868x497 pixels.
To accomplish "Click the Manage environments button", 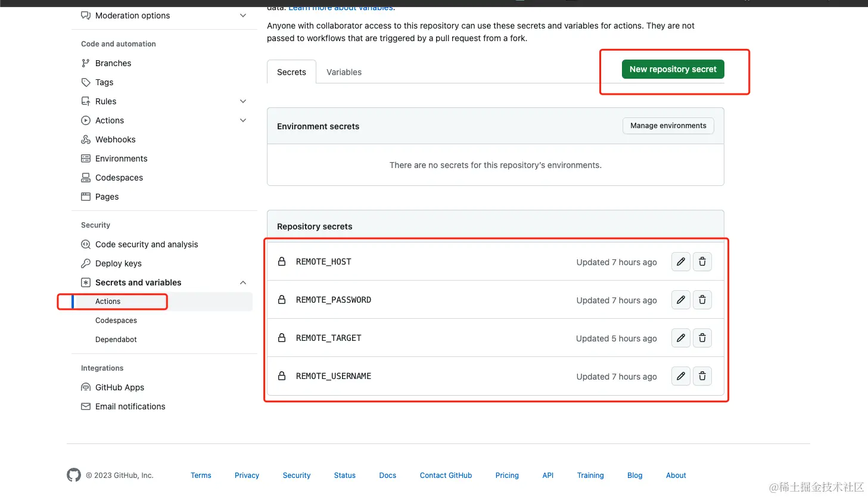I will (668, 126).
